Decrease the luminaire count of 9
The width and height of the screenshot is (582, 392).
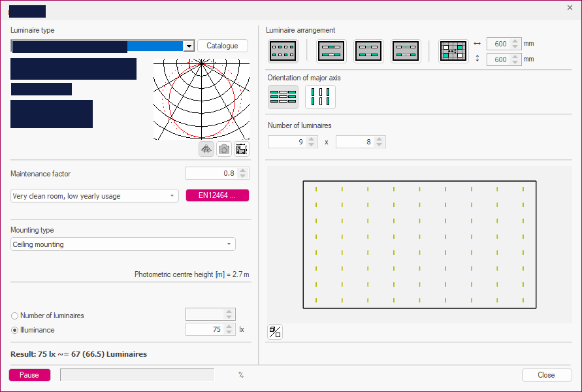pyautogui.click(x=312, y=144)
